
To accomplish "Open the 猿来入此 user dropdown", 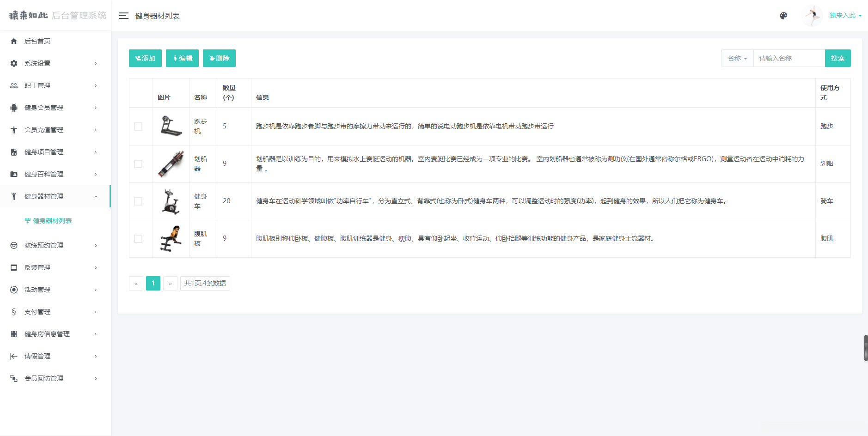I will pyautogui.click(x=845, y=16).
